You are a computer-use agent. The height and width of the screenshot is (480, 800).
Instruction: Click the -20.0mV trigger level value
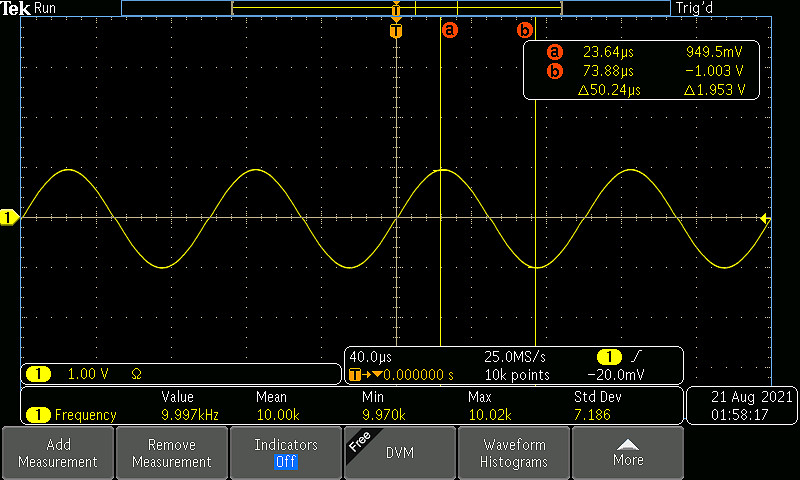pyautogui.click(x=616, y=375)
